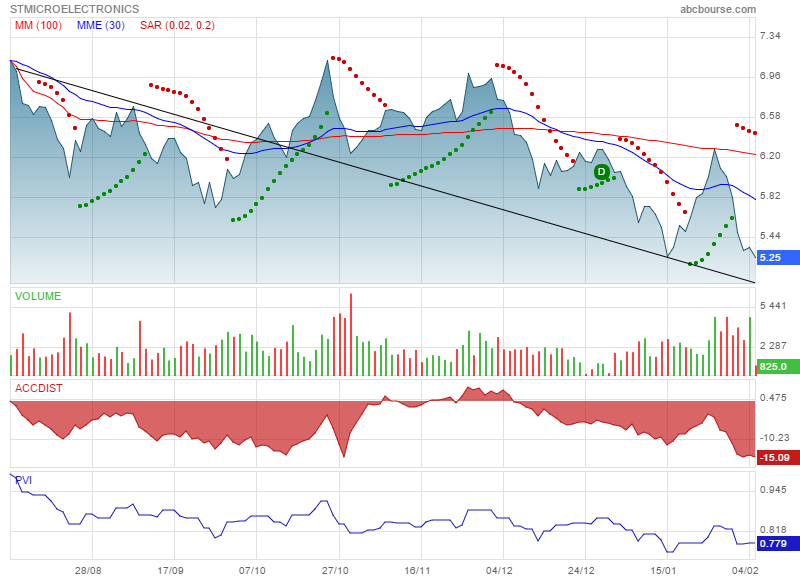Click the green D dividend marker
Image resolution: width=800 pixels, height=580 pixels.
coord(602,172)
